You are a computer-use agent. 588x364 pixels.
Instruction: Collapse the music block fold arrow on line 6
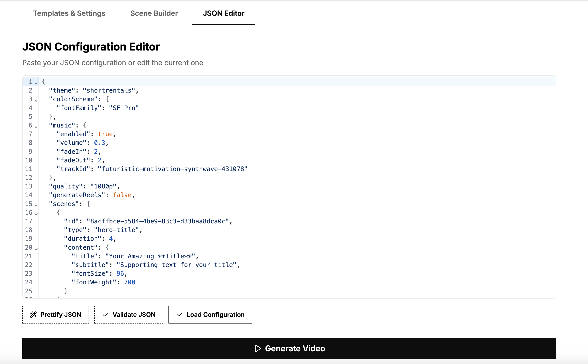coord(36,127)
